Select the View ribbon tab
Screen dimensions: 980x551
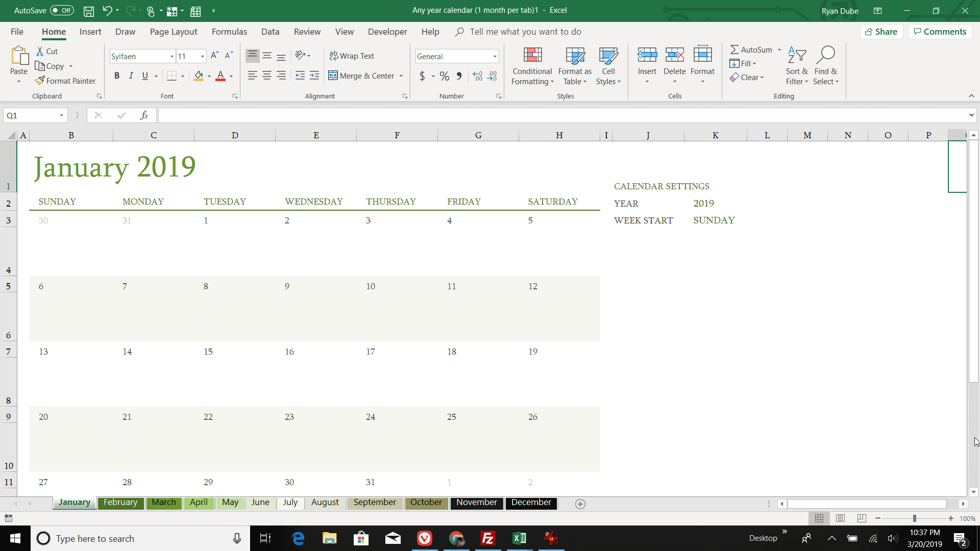point(345,32)
